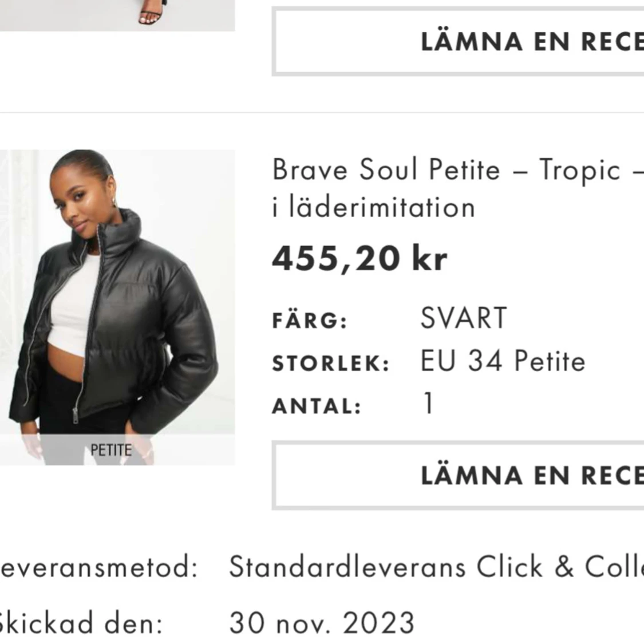Click the i läderimitation subtitle text

click(x=373, y=207)
